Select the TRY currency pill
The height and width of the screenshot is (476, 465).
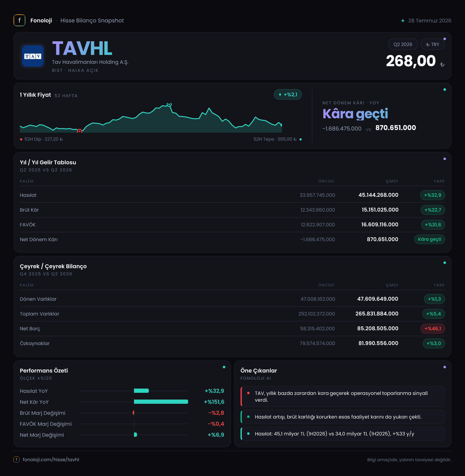coord(432,44)
